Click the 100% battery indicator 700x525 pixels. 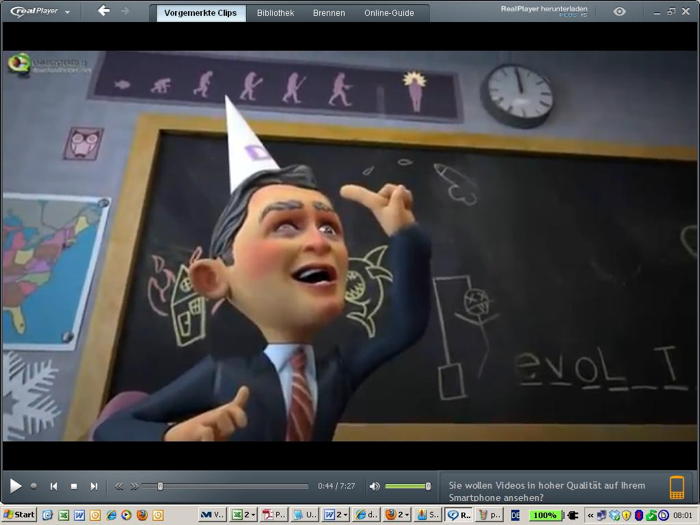545,516
